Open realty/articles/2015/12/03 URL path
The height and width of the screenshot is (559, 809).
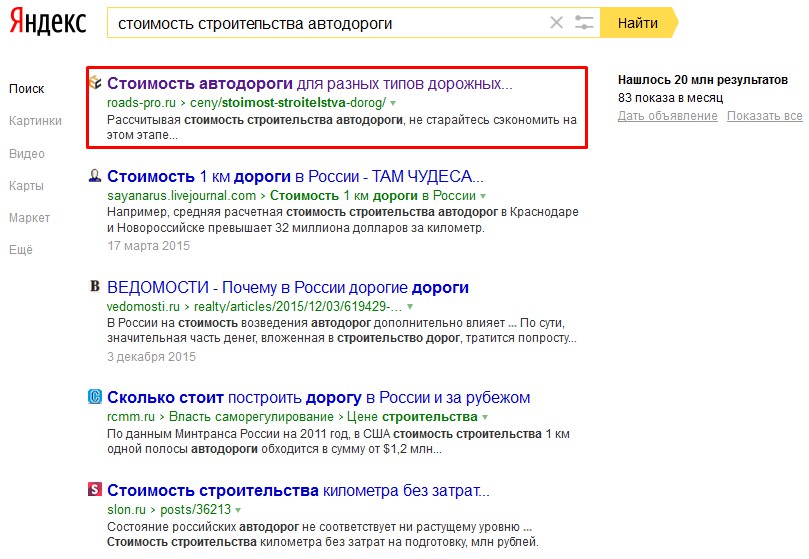298,306
